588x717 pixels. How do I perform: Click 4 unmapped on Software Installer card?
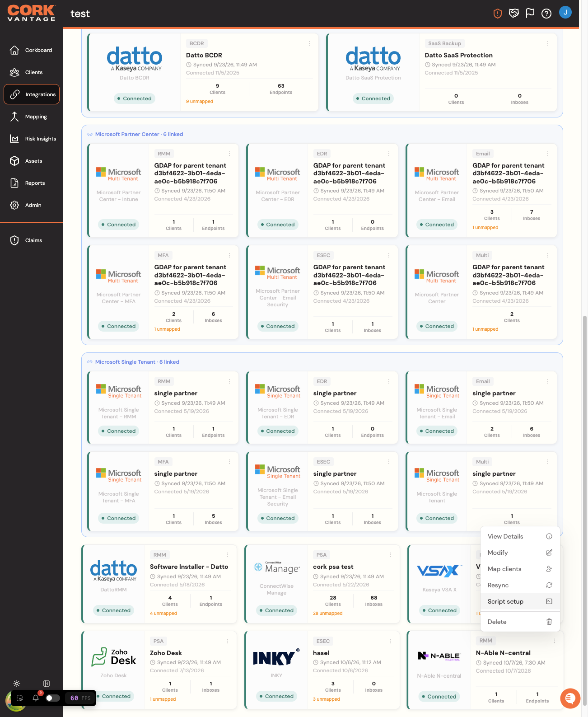(x=163, y=614)
